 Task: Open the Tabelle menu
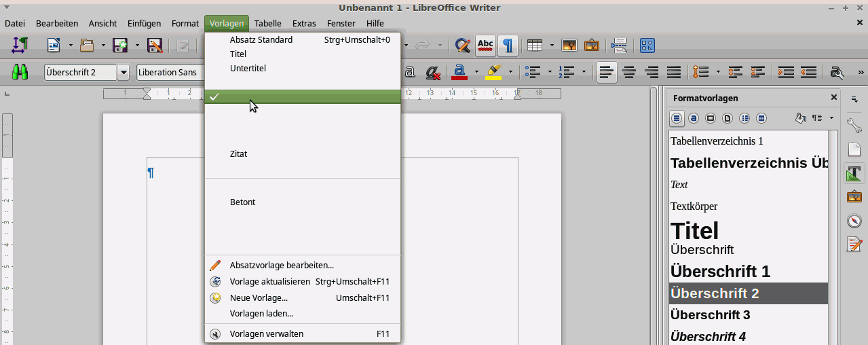(x=268, y=23)
